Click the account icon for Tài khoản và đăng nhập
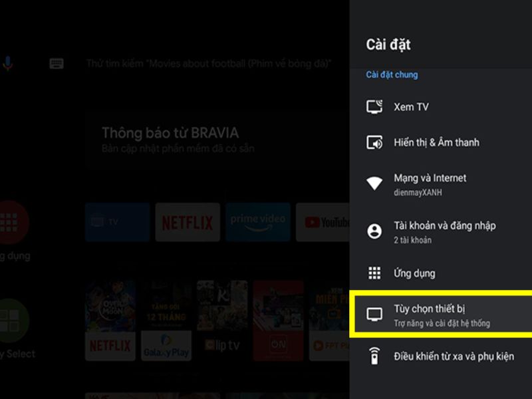 (374, 231)
